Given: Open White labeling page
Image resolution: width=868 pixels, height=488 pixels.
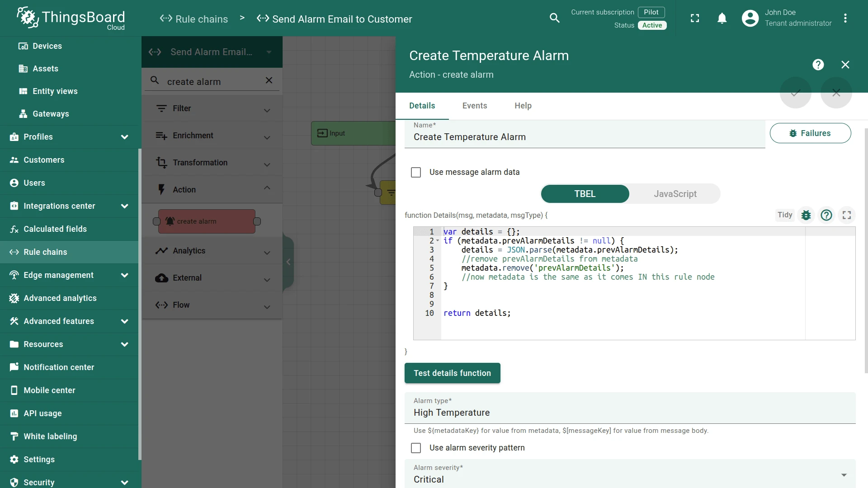Looking at the screenshot, I should pyautogui.click(x=69, y=436).
